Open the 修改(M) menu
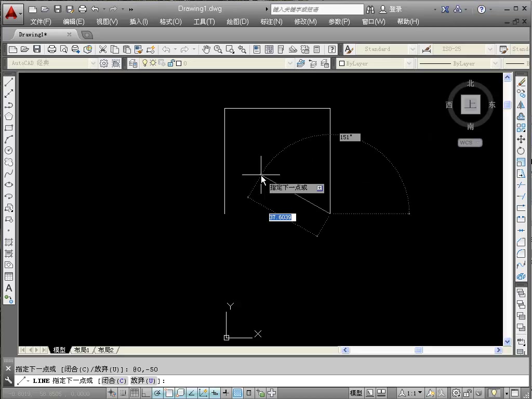This screenshot has height=399, width=532. (x=305, y=21)
